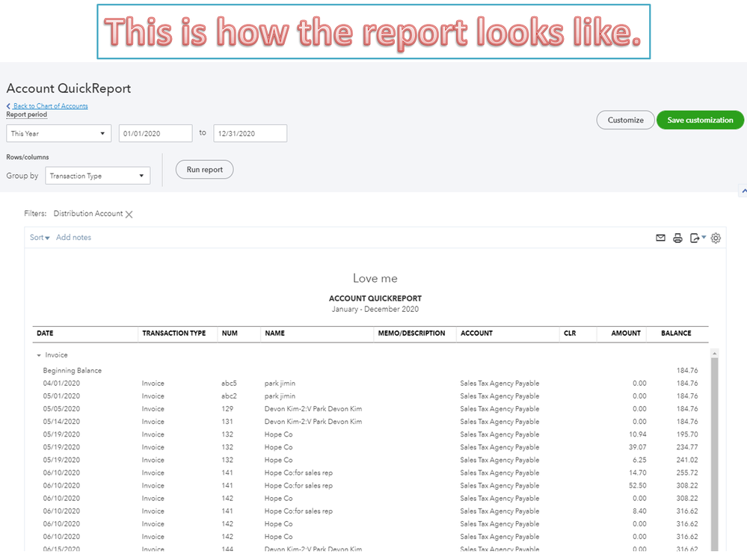This screenshot has height=560, width=747.
Task: Click invoice number 131
Action: coord(227,422)
